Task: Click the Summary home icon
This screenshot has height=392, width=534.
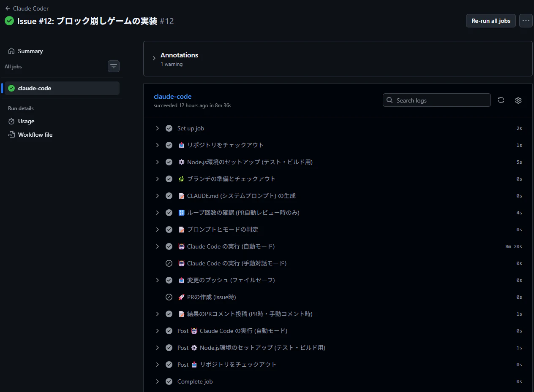Action: click(11, 51)
